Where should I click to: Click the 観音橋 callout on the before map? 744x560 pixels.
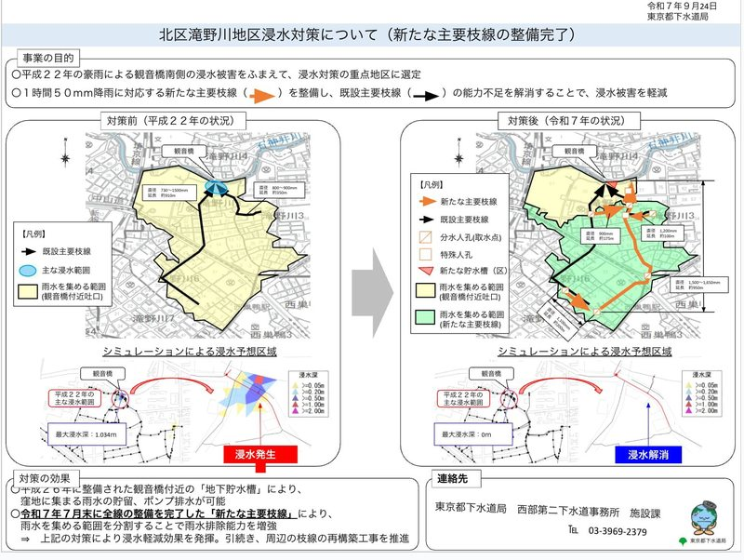coord(184,151)
